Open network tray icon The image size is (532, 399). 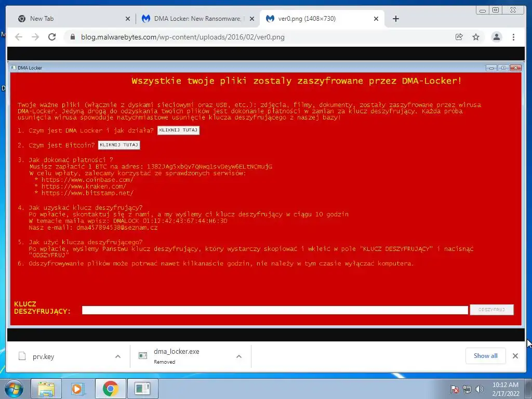click(467, 389)
